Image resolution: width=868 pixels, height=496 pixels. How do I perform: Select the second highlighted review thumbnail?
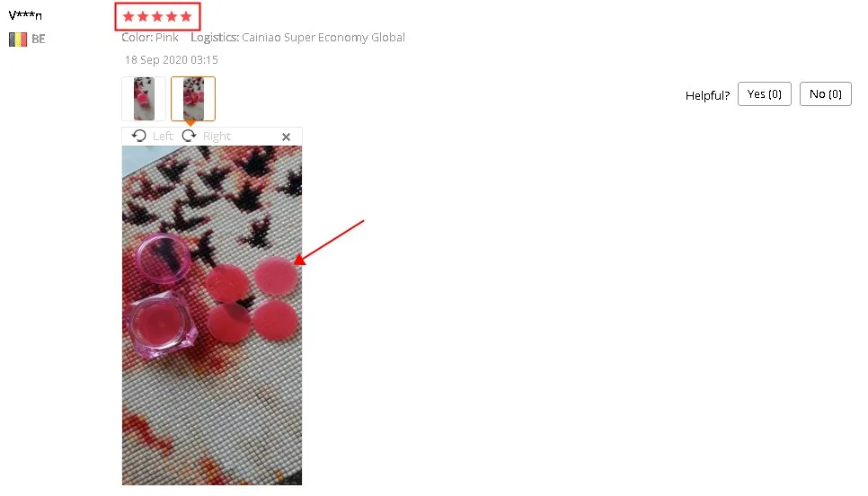point(193,99)
